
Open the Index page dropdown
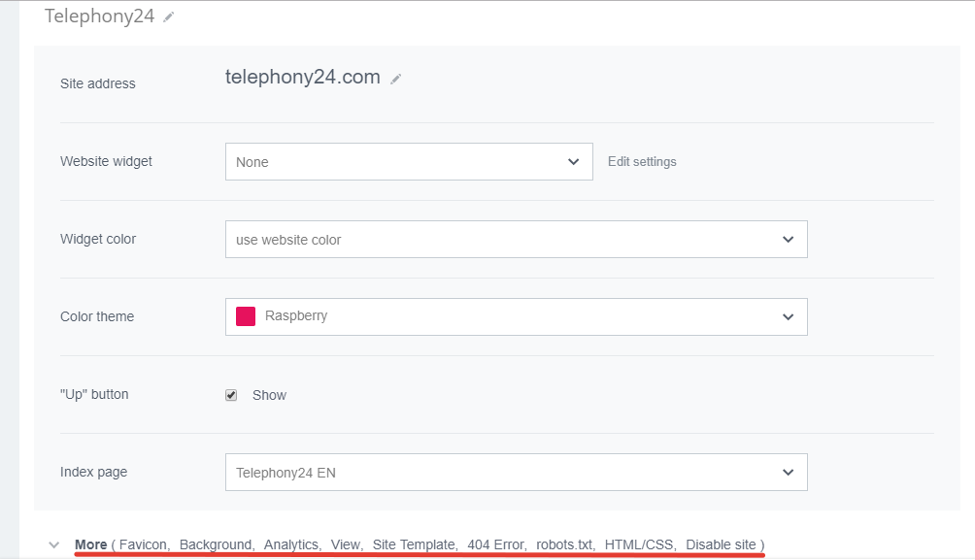click(x=516, y=473)
